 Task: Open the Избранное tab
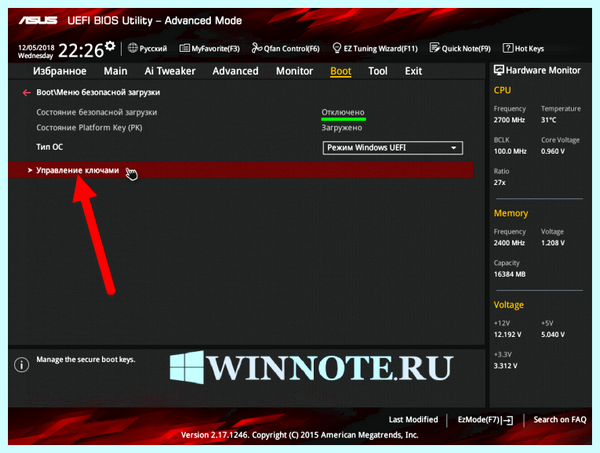tap(59, 71)
